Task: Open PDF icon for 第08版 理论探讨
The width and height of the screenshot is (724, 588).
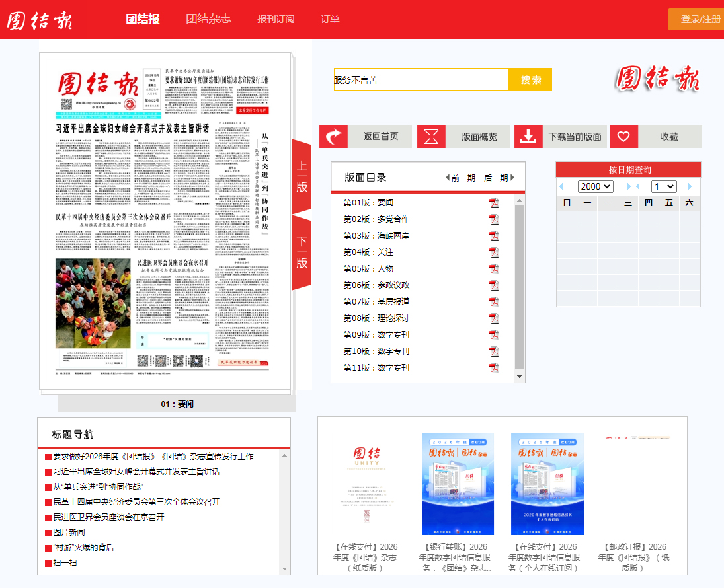Action: point(494,318)
